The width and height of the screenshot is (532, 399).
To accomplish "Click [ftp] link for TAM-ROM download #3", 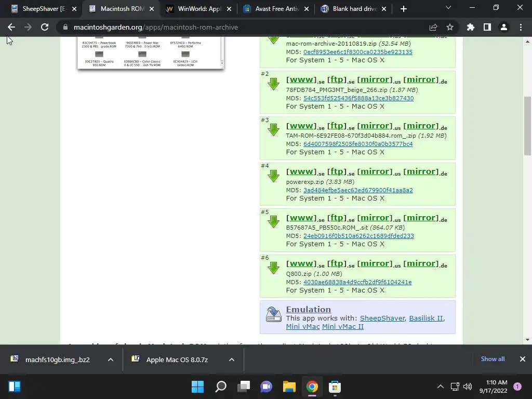I will [337, 126].
